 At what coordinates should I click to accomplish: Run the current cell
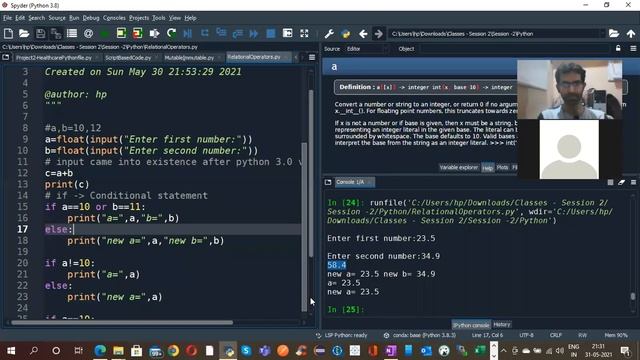121,33
